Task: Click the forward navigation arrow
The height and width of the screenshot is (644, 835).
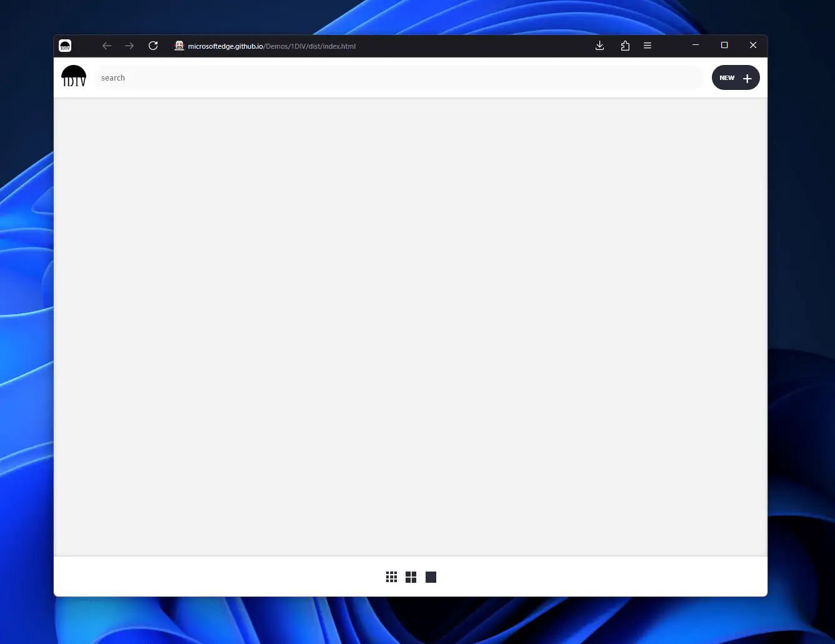Action: tap(129, 46)
